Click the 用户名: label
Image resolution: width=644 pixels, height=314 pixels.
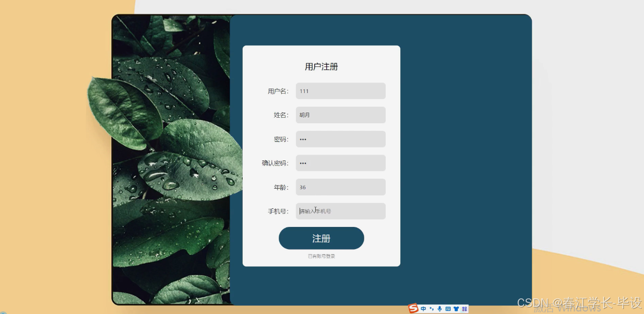(278, 91)
